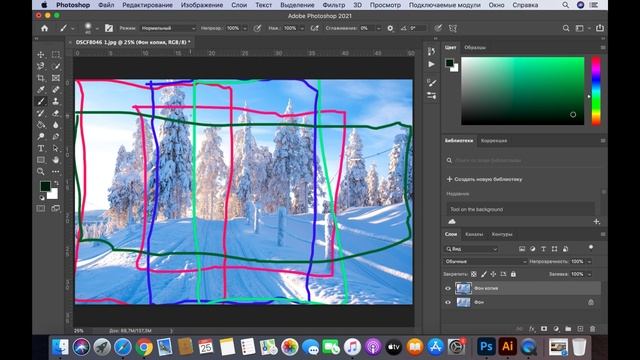This screenshot has height=360, width=640.
Task: Select the Clone Stamp tool
Action: click(x=56, y=101)
